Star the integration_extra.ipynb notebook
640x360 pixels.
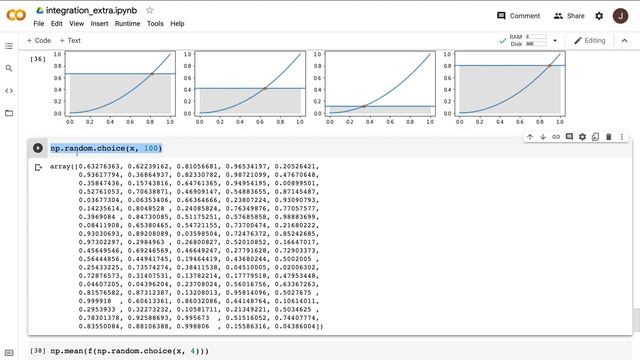coord(150,10)
